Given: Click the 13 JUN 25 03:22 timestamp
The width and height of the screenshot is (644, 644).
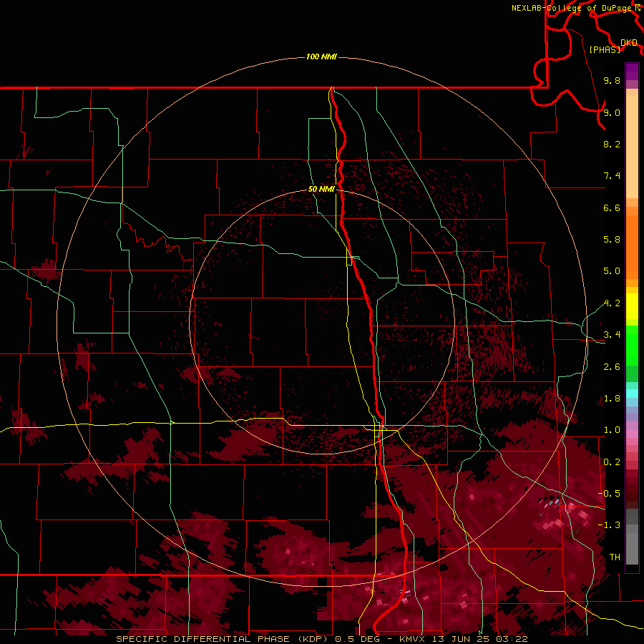Looking at the screenshot, I should coord(479,639).
